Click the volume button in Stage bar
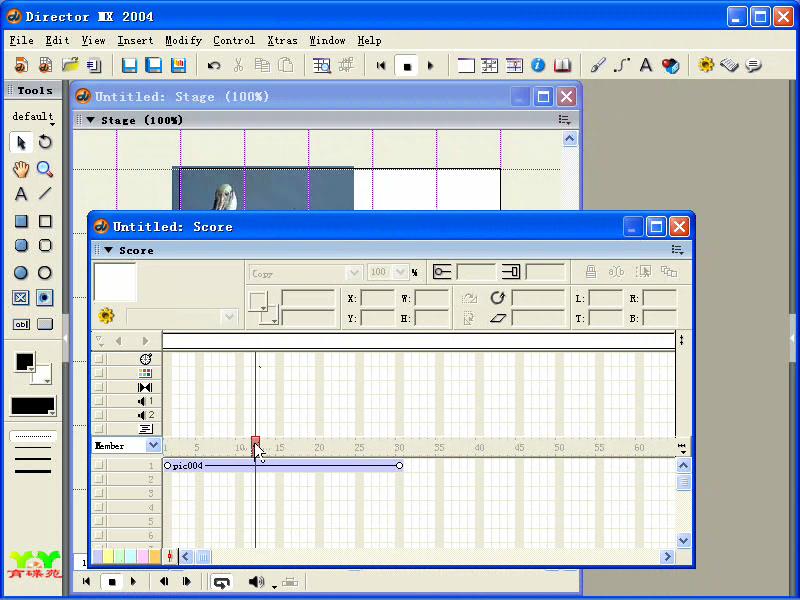 tap(257, 582)
